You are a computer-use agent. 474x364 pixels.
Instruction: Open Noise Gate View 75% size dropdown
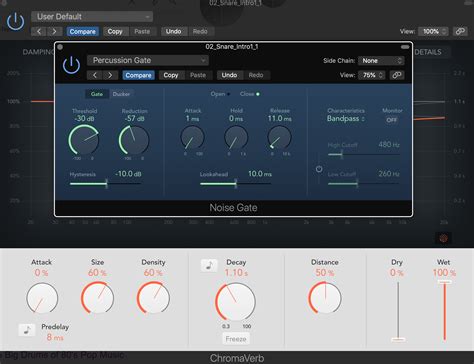pyautogui.click(x=372, y=75)
